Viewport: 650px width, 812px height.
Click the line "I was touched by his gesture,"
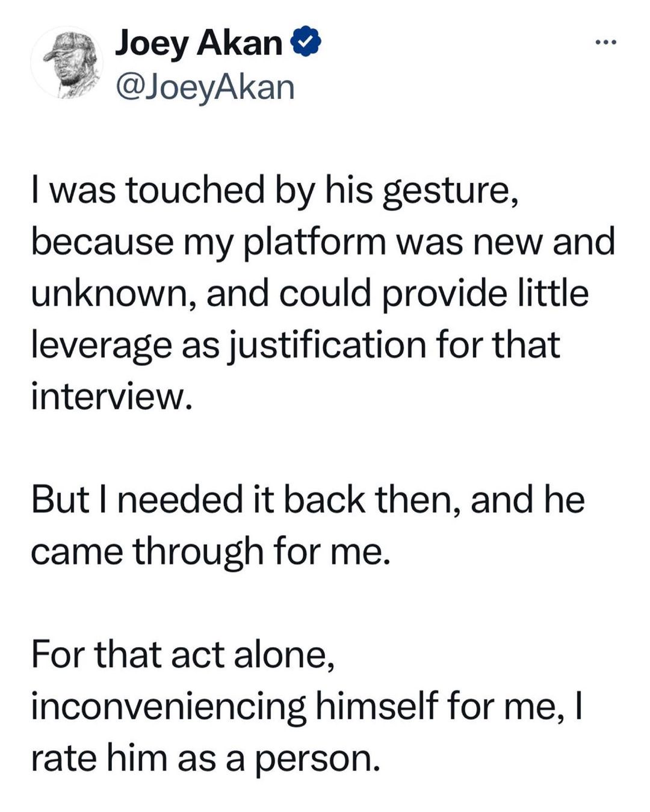point(274,190)
